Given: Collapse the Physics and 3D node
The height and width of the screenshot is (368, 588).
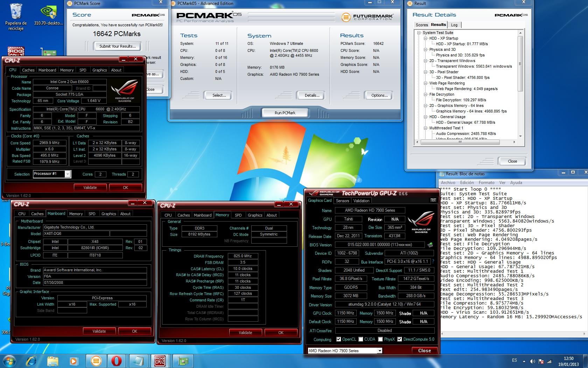Looking at the screenshot, I should (426, 49).
